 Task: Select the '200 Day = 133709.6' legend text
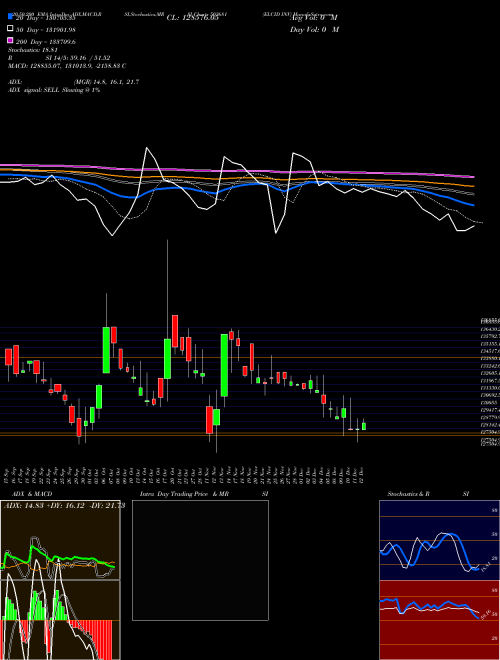coord(46,42)
